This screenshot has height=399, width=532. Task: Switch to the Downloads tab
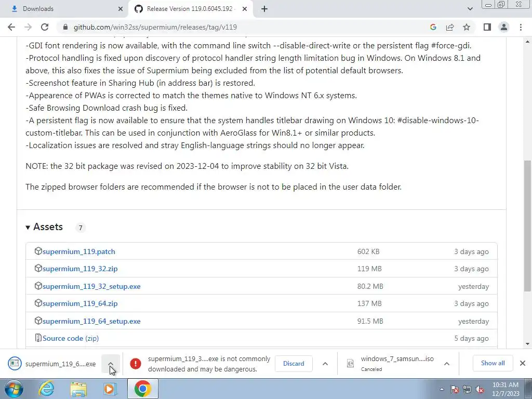coord(64,9)
